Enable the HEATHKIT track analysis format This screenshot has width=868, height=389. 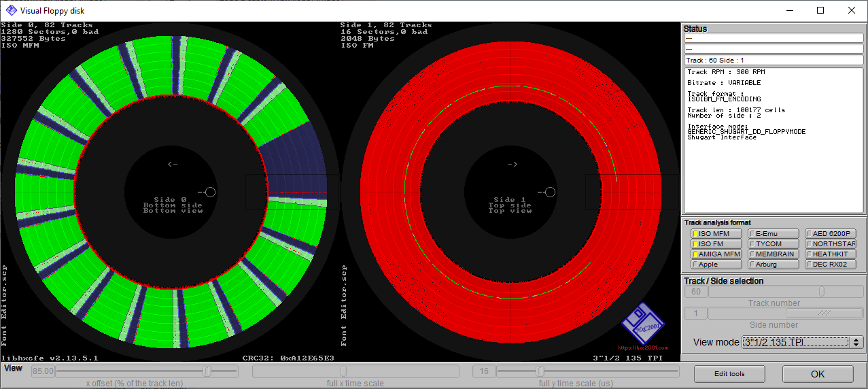point(831,254)
